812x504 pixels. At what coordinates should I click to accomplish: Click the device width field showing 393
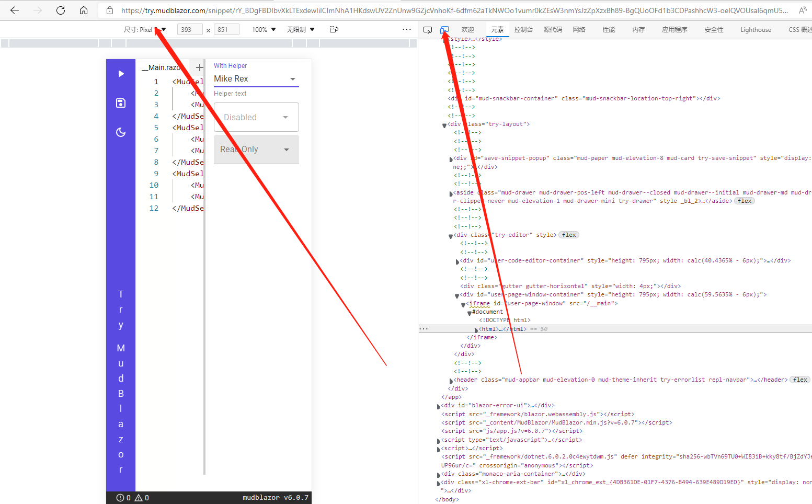pyautogui.click(x=190, y=30)
